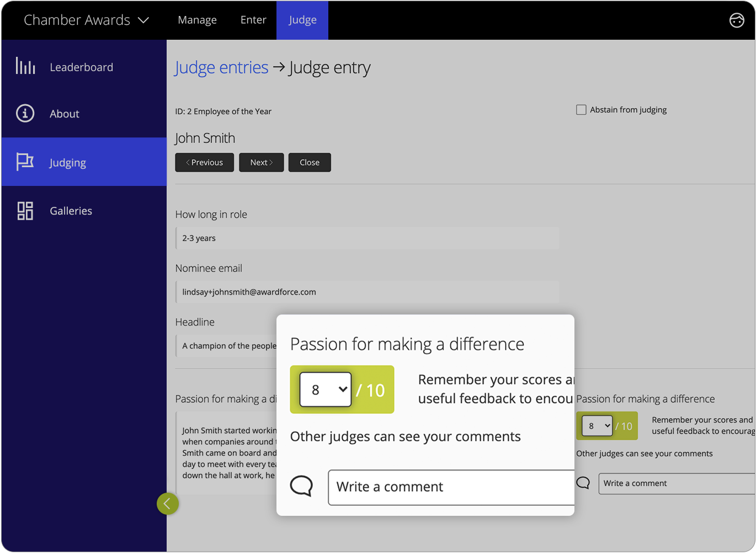The height and width of the screenshot is (555, 756).
Task: Click the large Write a comment field
Action: (451, 487)
